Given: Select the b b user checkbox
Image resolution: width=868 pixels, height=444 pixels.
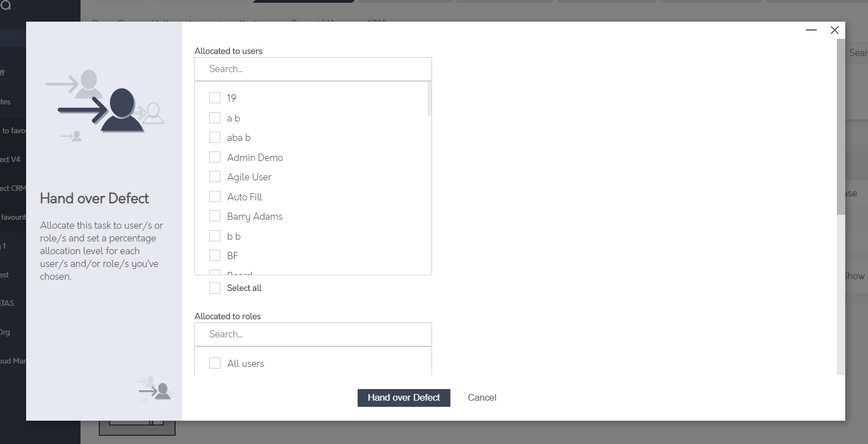Looking at the screenshot, I should click(215, 236).
